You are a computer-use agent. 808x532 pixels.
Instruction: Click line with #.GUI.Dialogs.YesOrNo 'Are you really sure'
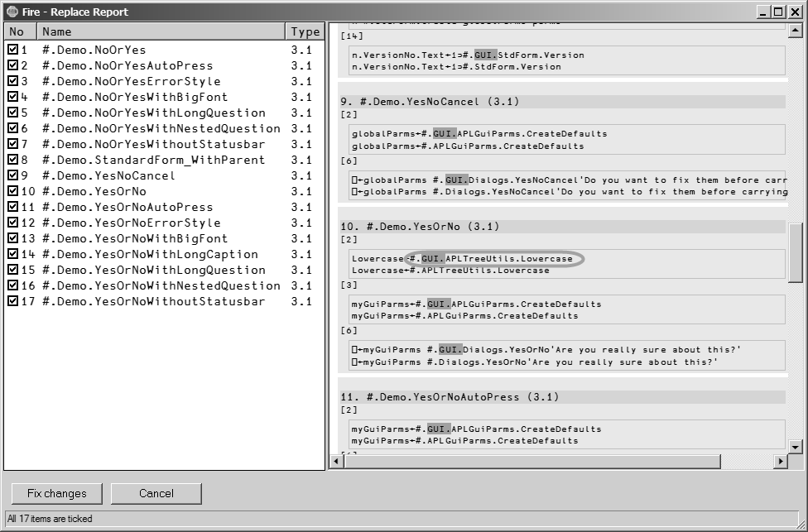[x=546, y=350]
